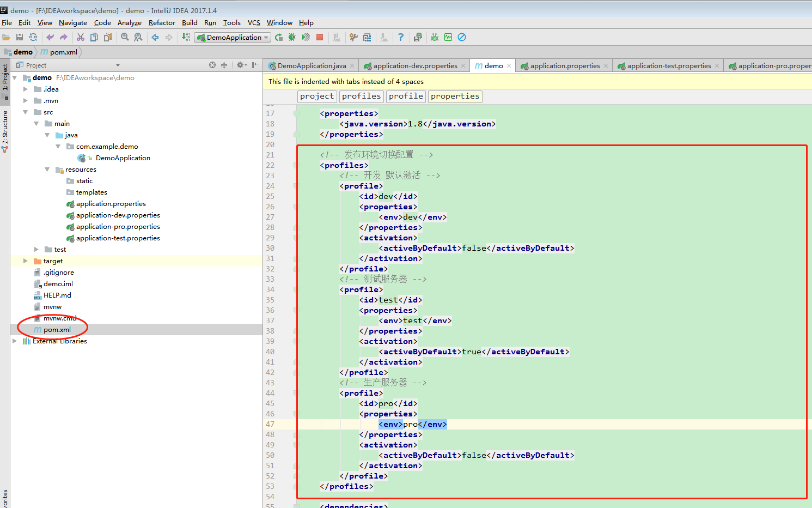The height and width of the screenshot is (508, 812).
Task: Click the Redo arrow icon
Action: click(64, 37)
